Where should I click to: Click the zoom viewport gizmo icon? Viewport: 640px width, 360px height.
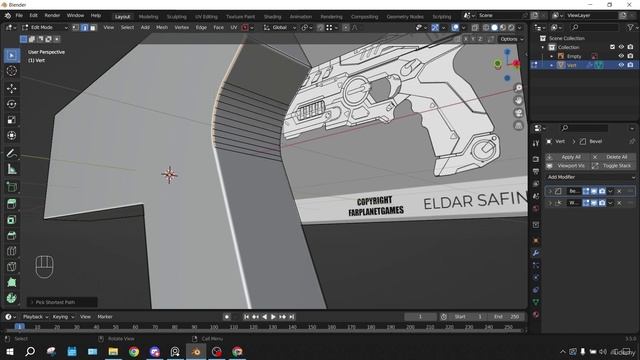pos(518,88)
